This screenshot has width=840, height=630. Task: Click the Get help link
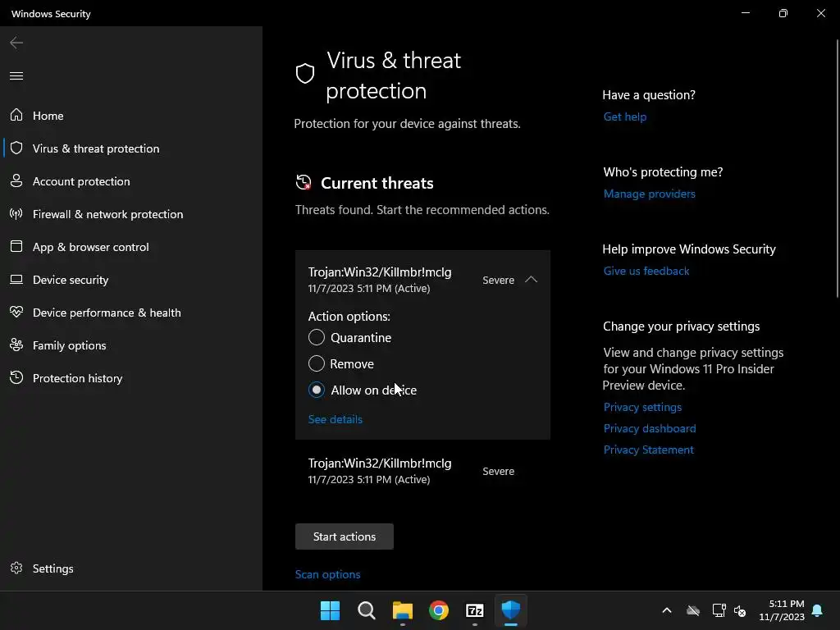coord(624,116)
